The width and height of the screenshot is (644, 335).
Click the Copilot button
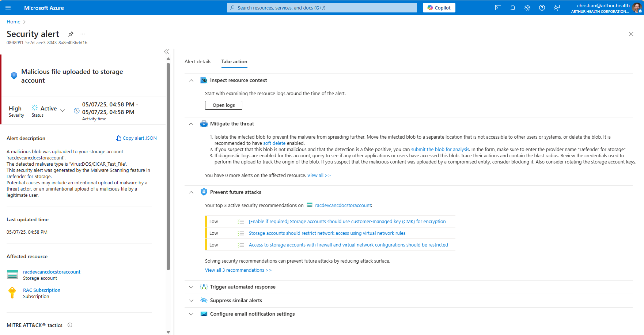[439, 8]
